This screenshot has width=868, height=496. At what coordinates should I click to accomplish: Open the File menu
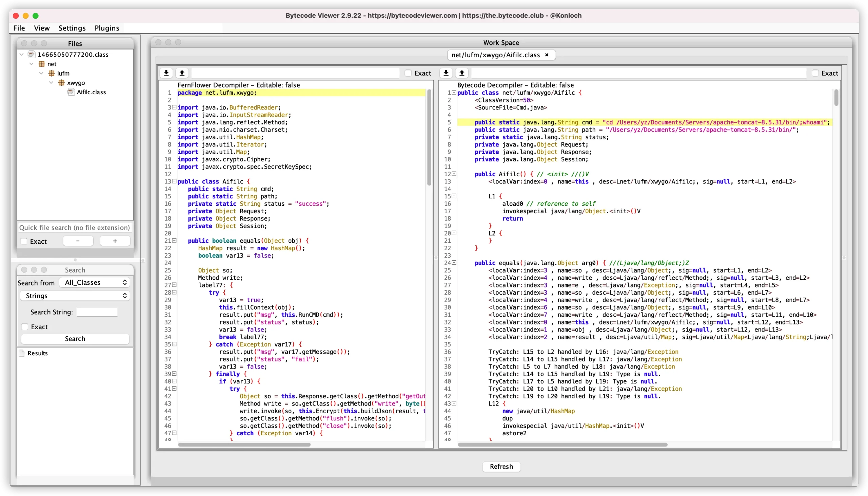[19, 28]
